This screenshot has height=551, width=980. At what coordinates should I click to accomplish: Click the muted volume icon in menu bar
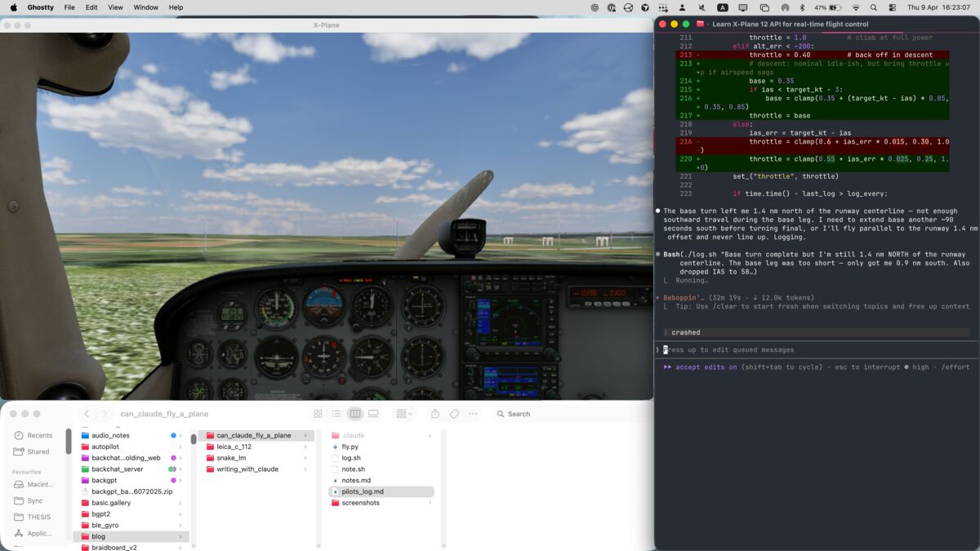701,7
